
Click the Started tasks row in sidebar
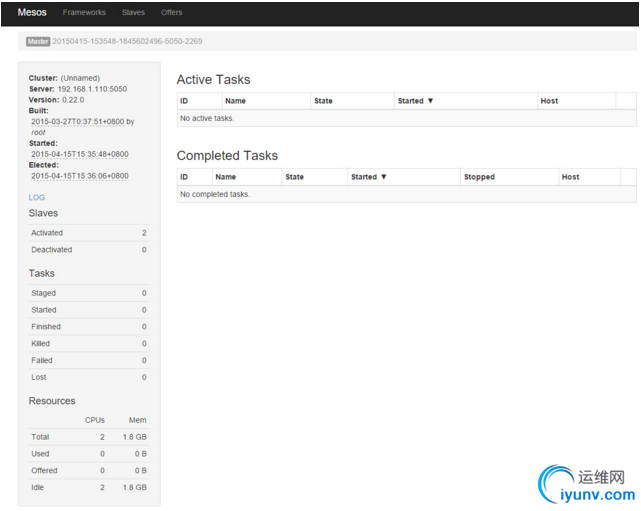pos(89,310)
